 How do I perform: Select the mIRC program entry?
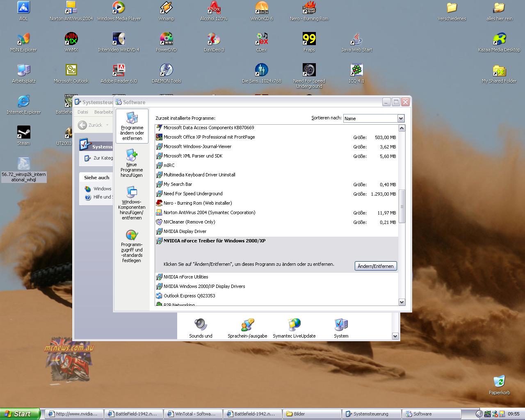click(276, 165)
